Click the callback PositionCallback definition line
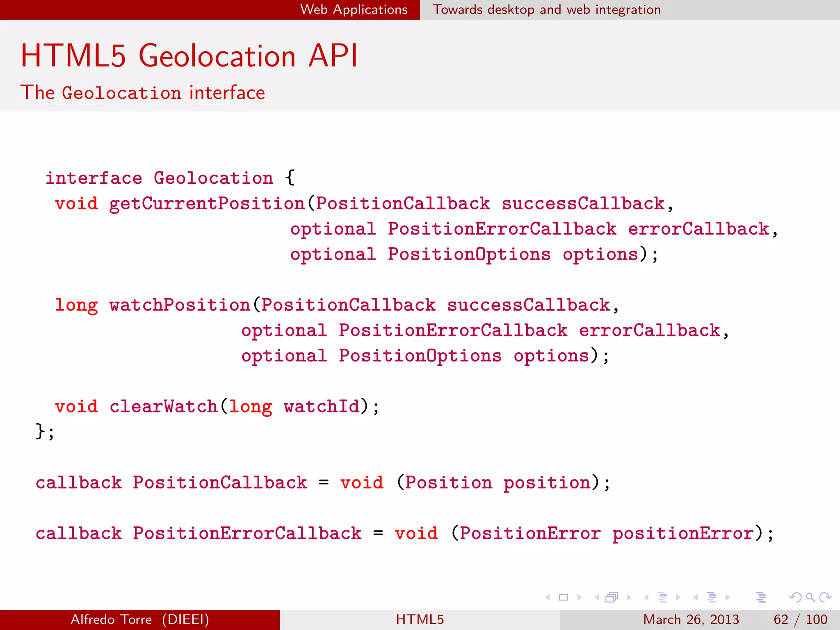The width and height of the screenshot is (840, 630). point(323,483)
